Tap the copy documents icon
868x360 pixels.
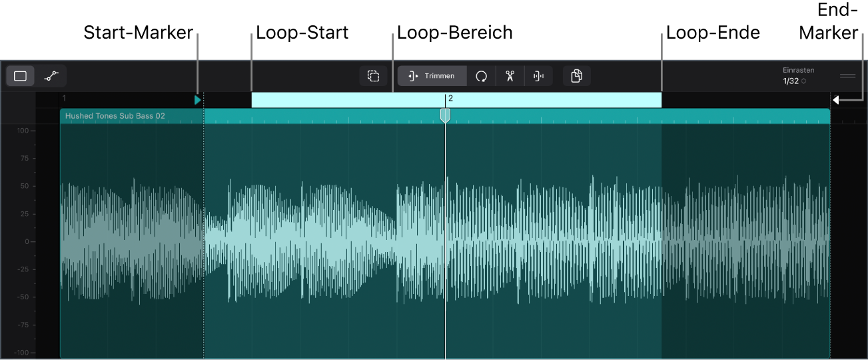point(577,76)
